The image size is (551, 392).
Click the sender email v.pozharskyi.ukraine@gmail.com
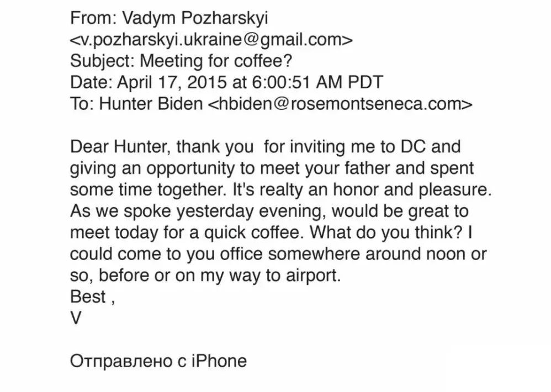(x=210, y=40)
